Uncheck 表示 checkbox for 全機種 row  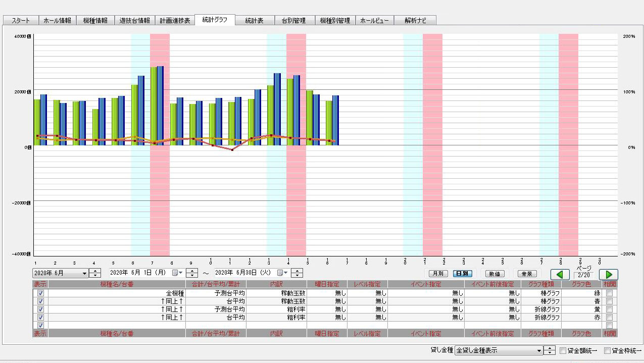pyautogui.click(x=40, y=293)
